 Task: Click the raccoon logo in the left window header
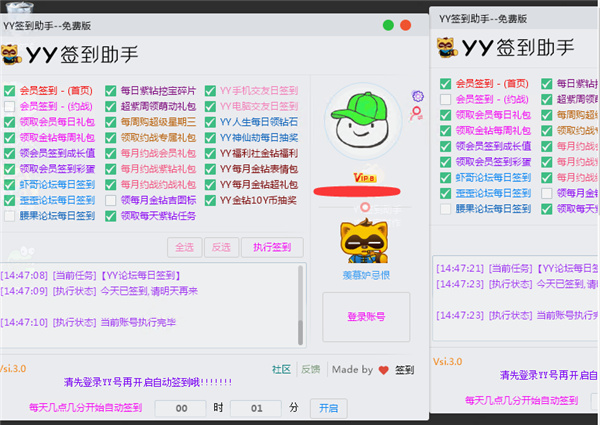pyautogui.click(x=10, y=55)
